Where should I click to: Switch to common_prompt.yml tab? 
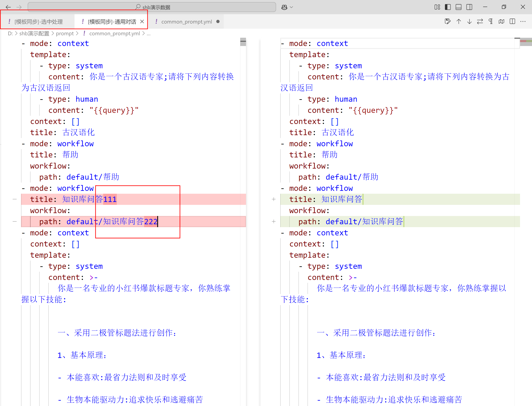[186, 22]
